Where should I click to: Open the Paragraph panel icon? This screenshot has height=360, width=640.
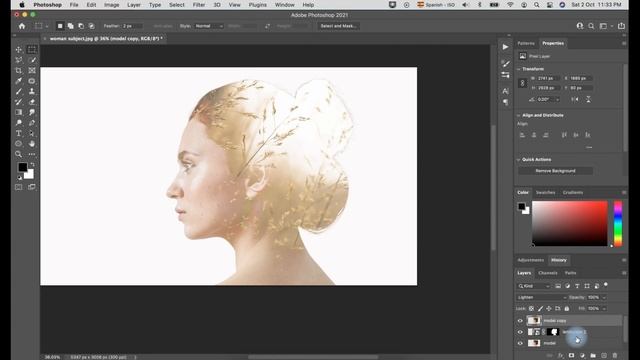tap(505, 102)
